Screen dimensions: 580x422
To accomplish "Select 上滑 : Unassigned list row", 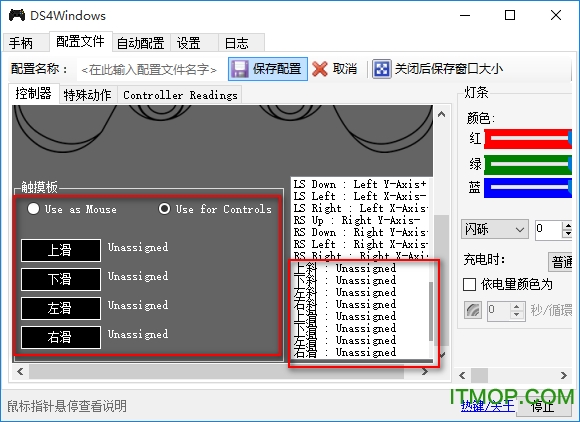I will (x=360, y=316).
